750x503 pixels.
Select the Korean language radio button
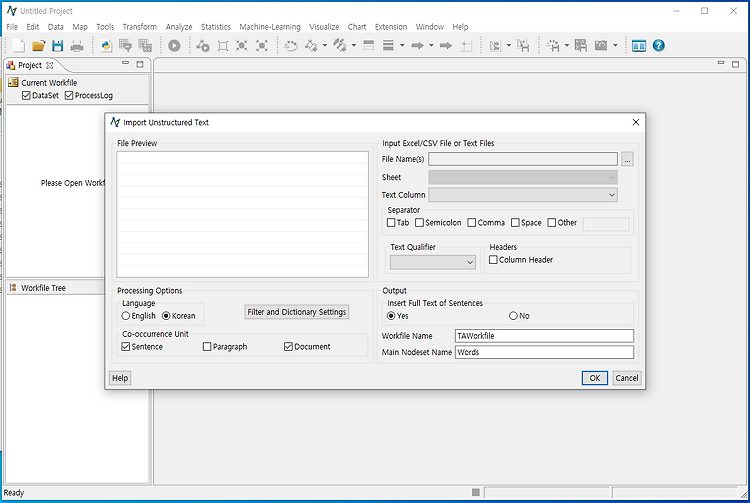[166, 316]
